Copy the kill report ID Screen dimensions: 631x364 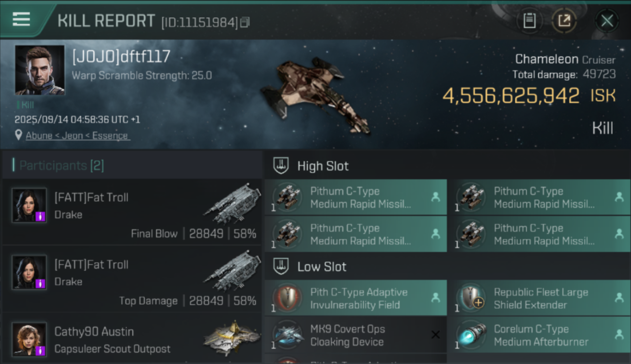click(245, 22)
